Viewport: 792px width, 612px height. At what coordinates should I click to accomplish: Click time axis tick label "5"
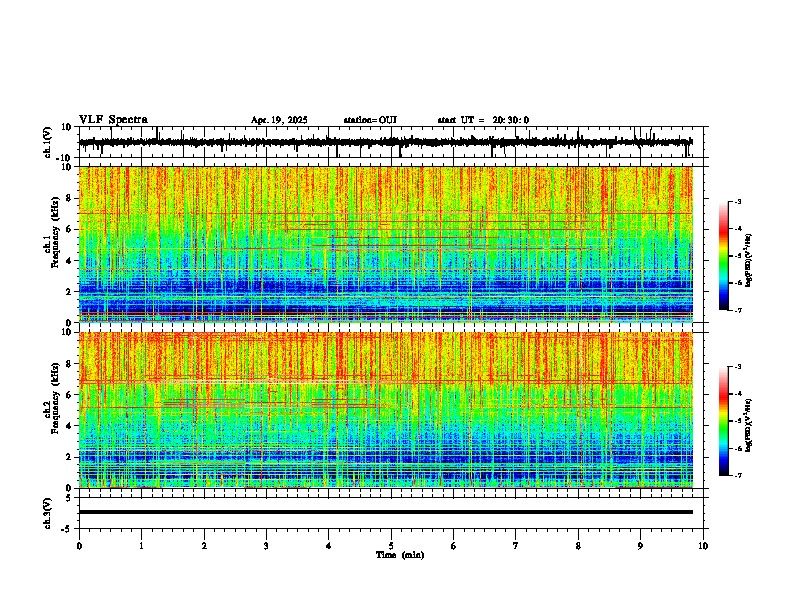pos(391,546)
